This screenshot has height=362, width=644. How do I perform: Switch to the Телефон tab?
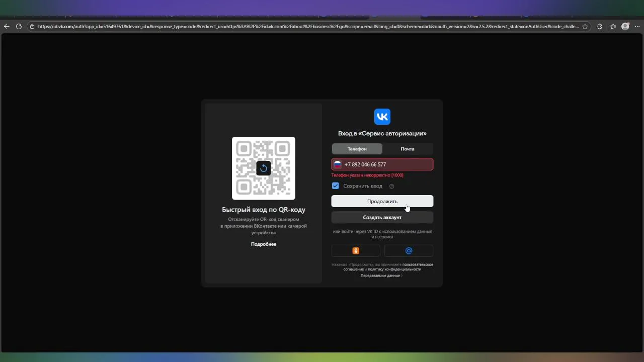point(357,149)
